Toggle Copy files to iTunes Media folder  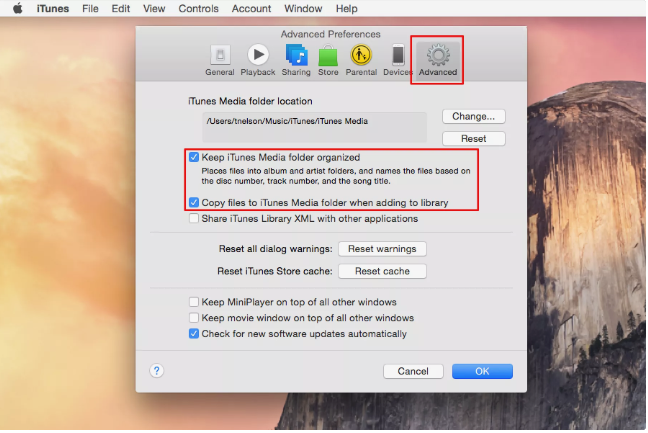[194, 203]
